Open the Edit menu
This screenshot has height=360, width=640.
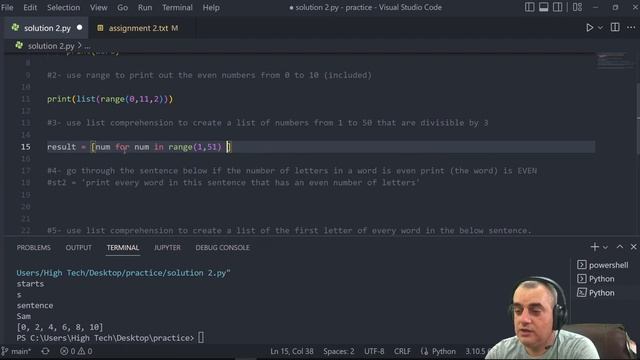coord(30,7)
